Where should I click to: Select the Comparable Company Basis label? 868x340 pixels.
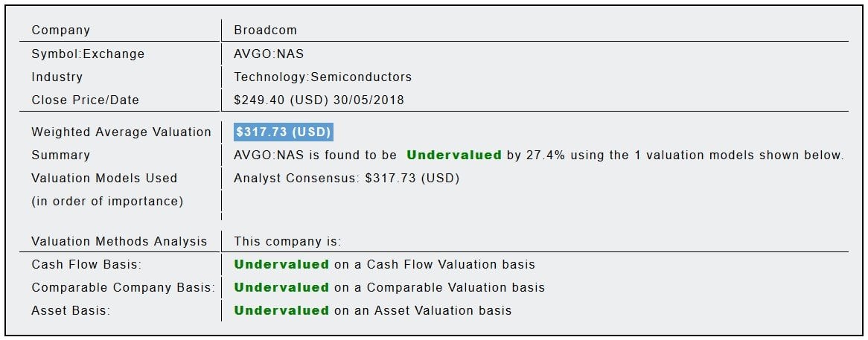tap(123, 288)
